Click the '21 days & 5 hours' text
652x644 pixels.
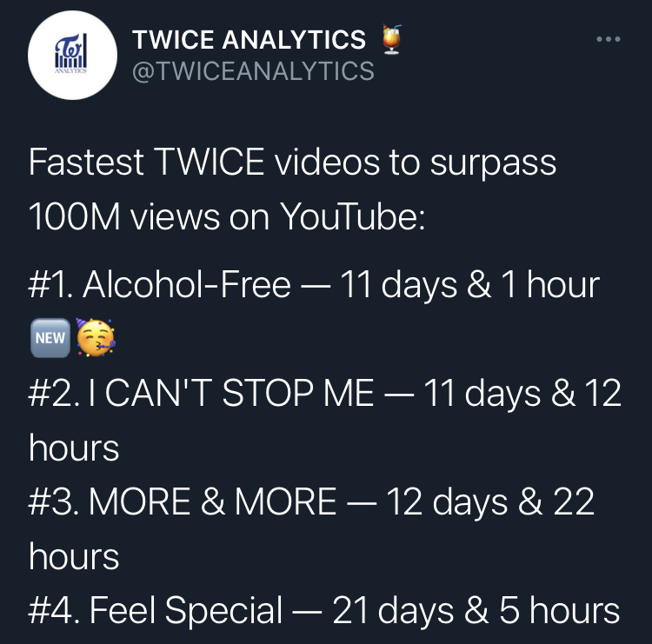476,611
